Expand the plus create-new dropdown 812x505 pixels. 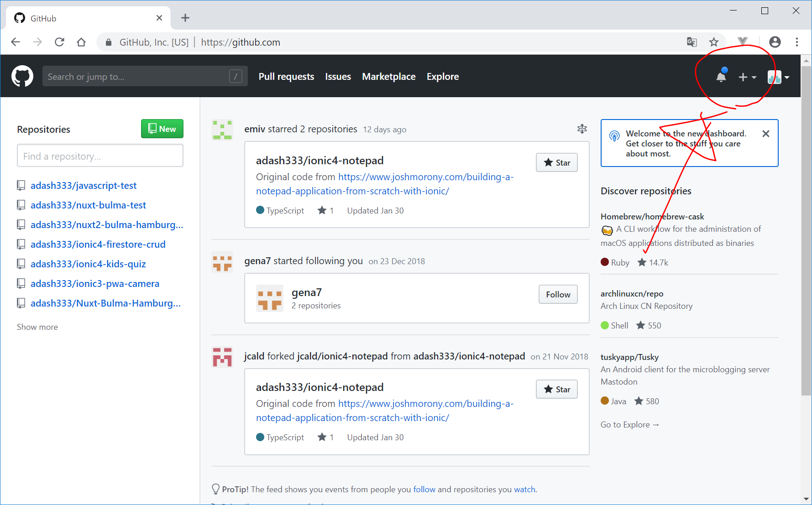pos(747,77)
